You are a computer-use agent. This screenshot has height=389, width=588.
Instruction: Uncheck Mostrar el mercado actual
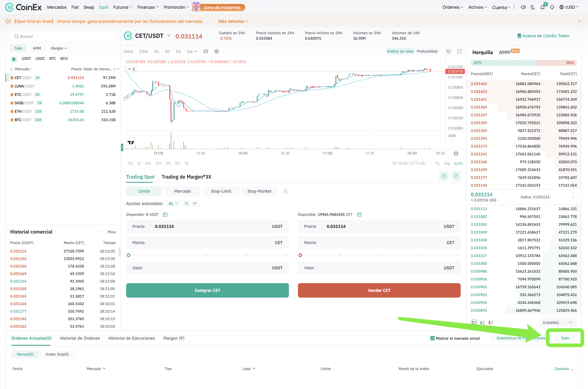[432, 338]
